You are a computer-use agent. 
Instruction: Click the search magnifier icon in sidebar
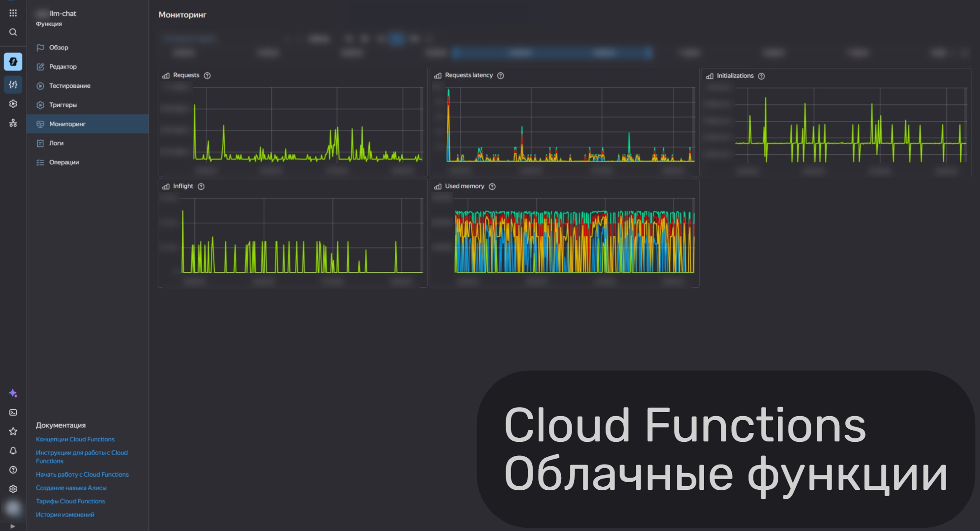(x=13, y=32)
